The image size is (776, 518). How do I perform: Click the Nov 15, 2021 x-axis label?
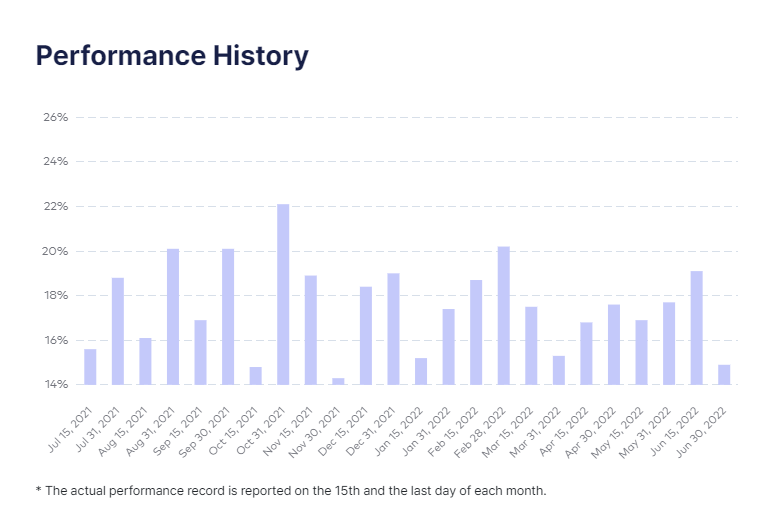(288, 431)
